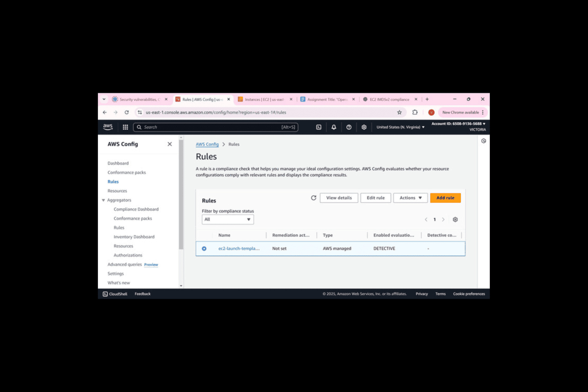The image size is (588, 392).
Task: Click the AWS logo home icon
Action: point(108,127)
